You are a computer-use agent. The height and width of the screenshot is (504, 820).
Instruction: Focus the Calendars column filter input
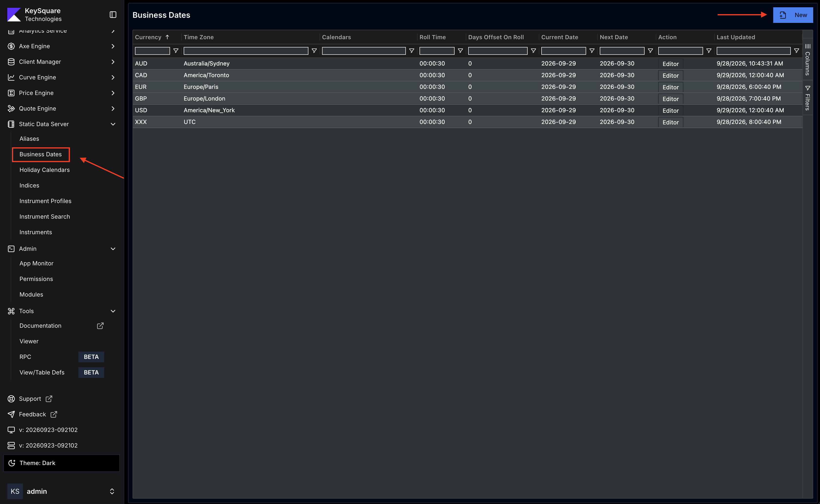coord(363,51)
